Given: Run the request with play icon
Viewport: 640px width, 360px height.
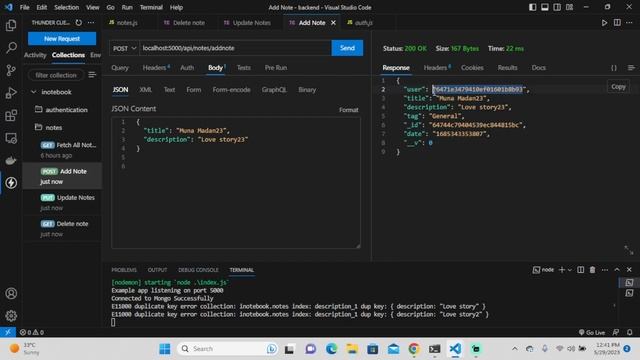Looking at the screenshot, I should tap(604, 23).
